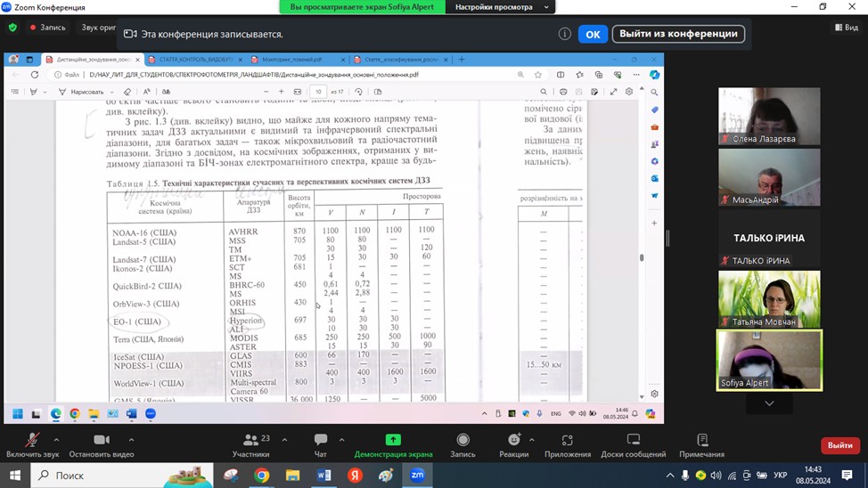Open the Участники participants panel

(x=250, y=445)
